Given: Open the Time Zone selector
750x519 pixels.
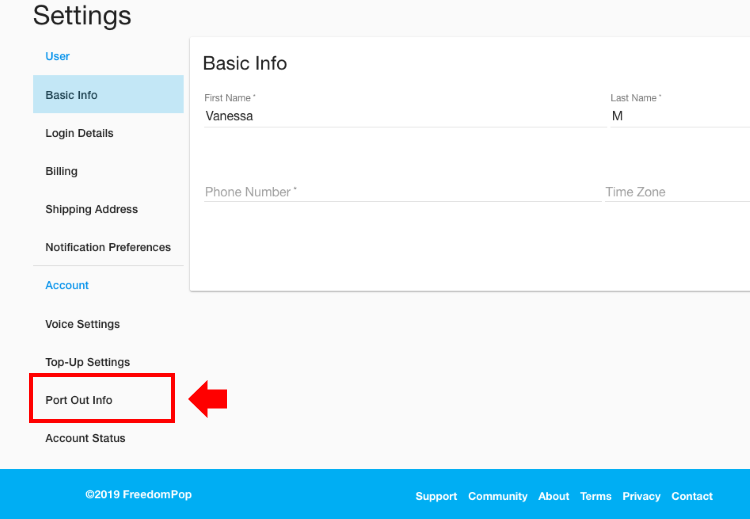Looking at the screenshot, I should click(x=677, y=192).
